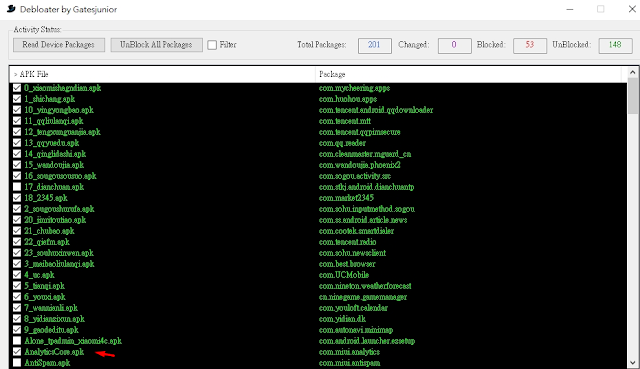Check the 17_dianchuan.apk checkbox

[17, 187]
